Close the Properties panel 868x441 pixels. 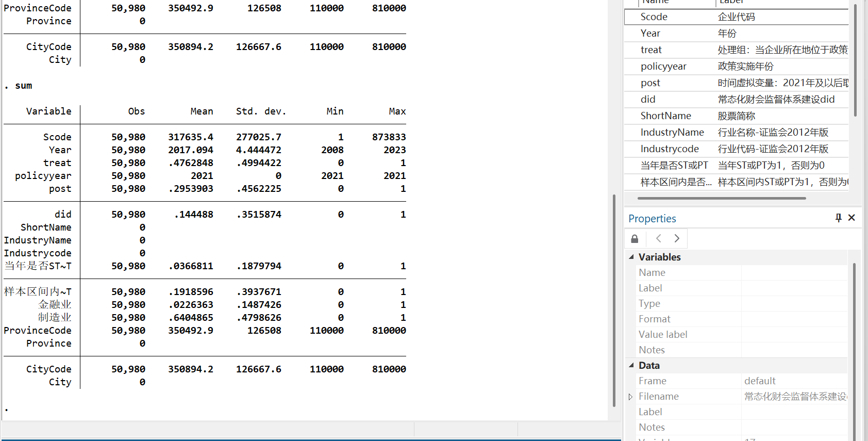pyautogui.click(x=852, y=218)
